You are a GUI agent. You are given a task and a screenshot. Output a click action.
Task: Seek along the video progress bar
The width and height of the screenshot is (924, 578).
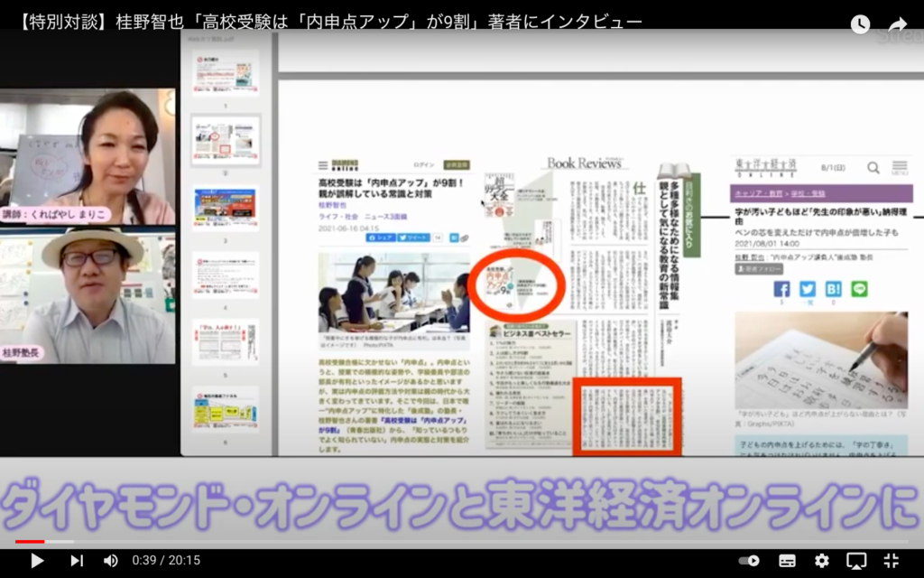click(x=462, y=542)
